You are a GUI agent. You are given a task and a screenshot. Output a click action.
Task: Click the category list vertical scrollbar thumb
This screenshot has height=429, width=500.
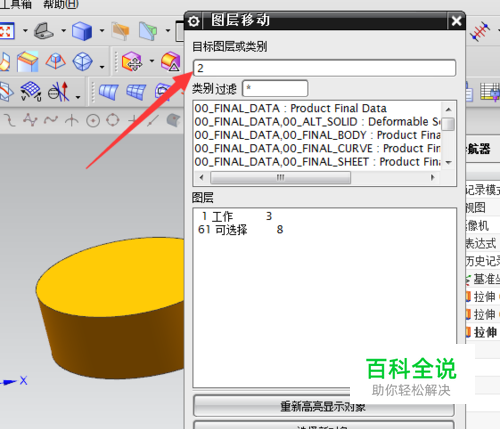click(448, 124)
